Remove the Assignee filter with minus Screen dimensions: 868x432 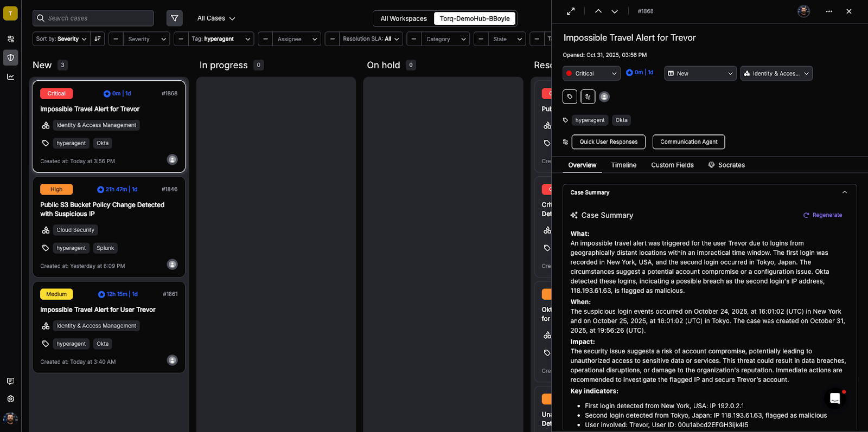coord(265,39)
